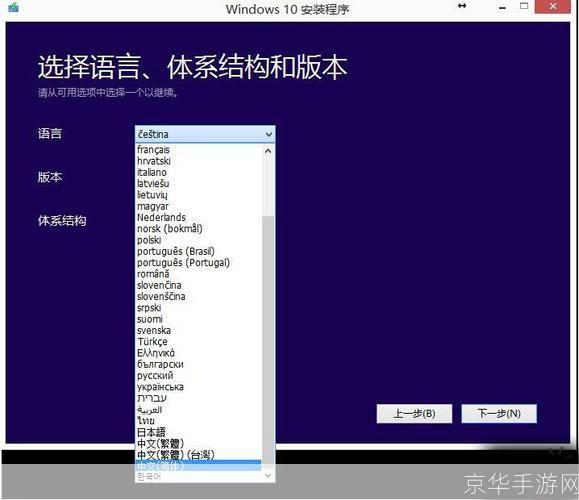The height and width of the screenshot is (500, 579).
Task: Minimize the Windows 10 setup window
Action: [502, 7]
